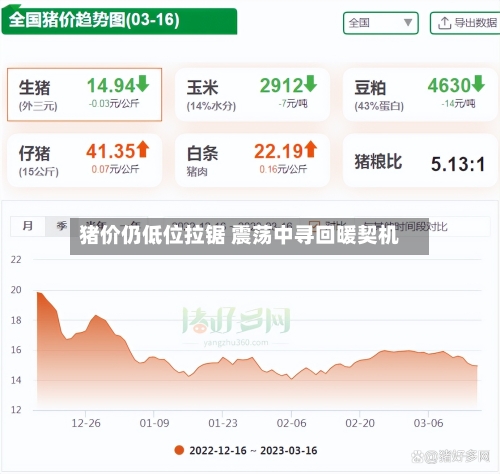
Task: Select the 生猪 (外三元) price card
Action: click(x=84, y=94)
